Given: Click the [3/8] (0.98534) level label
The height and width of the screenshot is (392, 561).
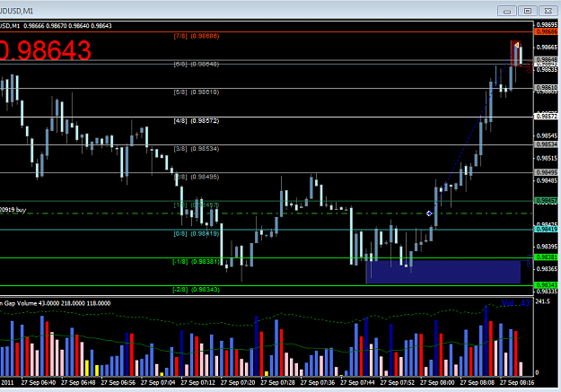Looking at the screenshot, I should (197, 149).
